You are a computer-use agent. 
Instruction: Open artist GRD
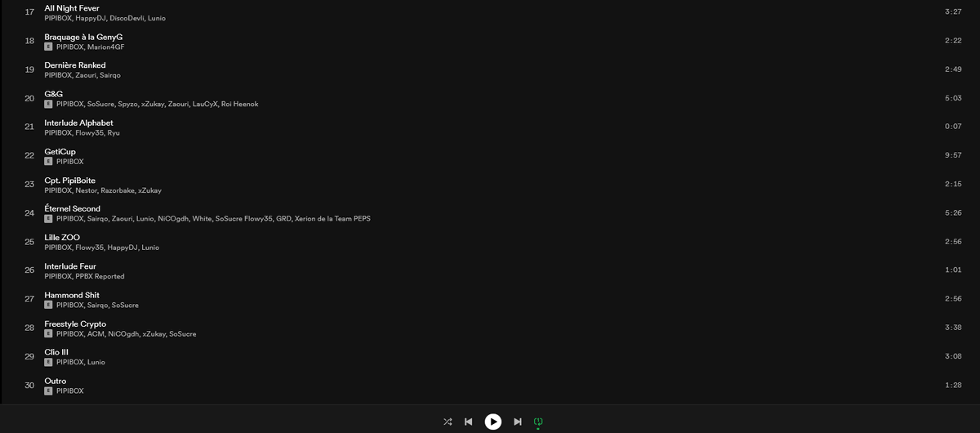click(283, 219)
